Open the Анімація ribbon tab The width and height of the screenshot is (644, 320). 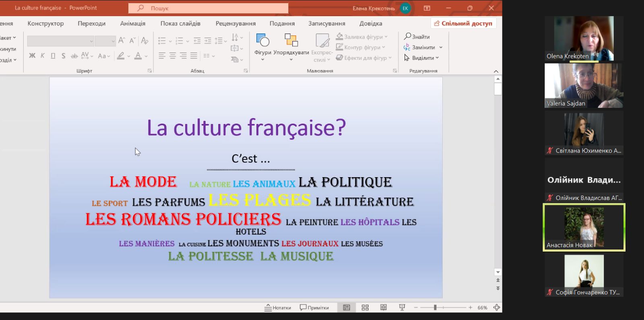tap(132, 23)
